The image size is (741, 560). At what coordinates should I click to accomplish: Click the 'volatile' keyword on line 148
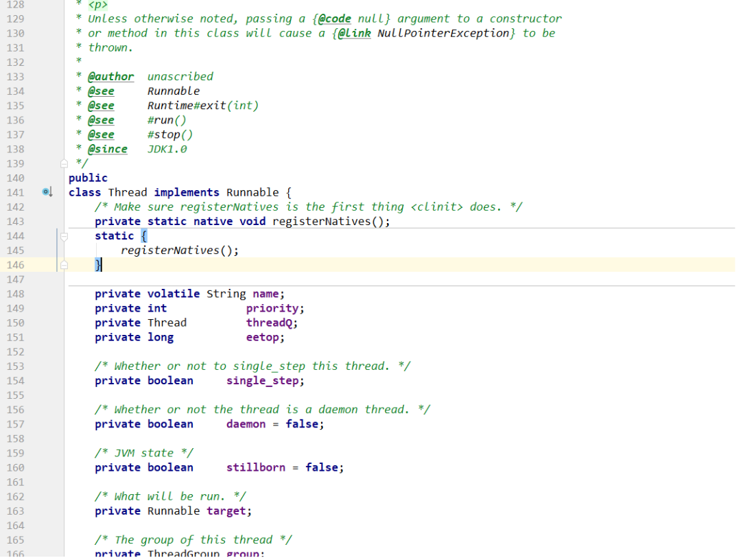(174, 294)
